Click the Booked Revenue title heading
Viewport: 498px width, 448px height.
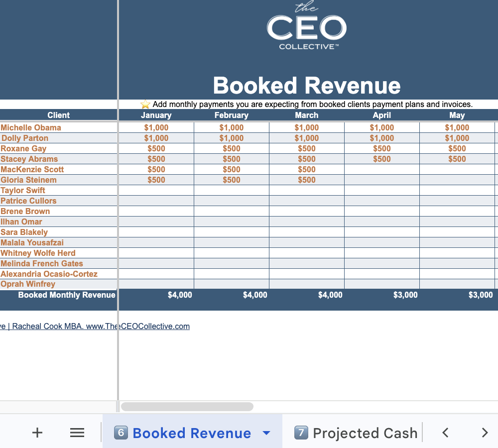point(307,86)
